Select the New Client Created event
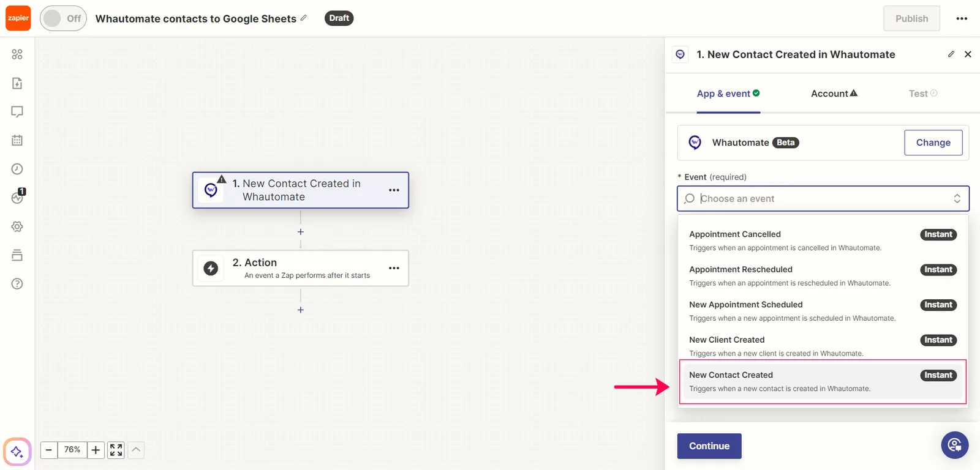 click(x=823, y=346)
